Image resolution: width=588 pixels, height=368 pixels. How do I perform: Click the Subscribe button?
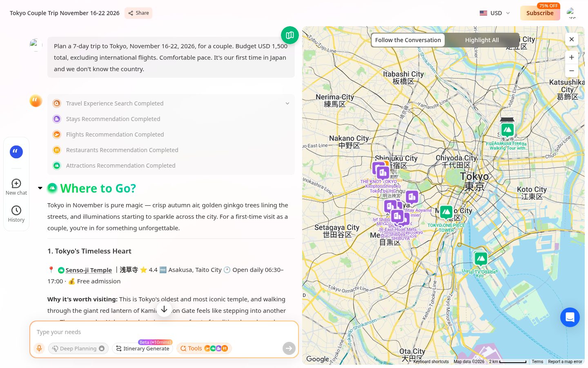point(540,13)
